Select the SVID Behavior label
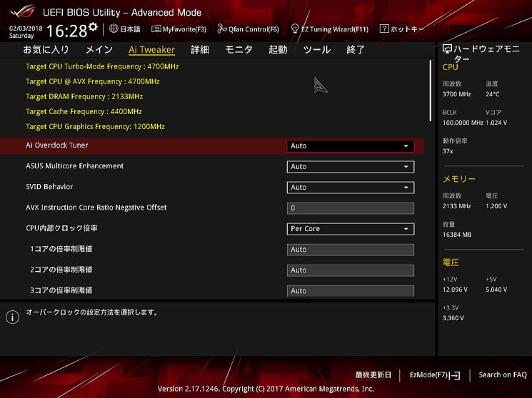 tap(49, 186)
